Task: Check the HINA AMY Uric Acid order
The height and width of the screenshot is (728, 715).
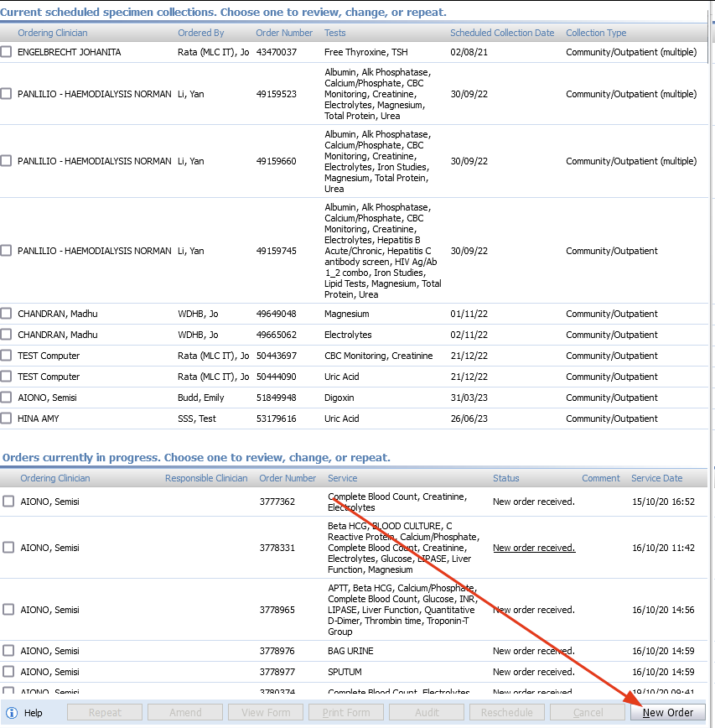Action: 6,418
